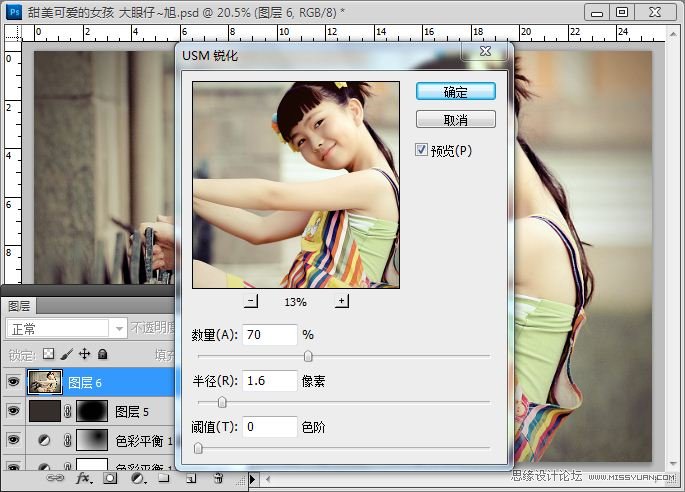The width and height of the screenshot is (685, 492).
Task: Create a new group folder icon
Action: tap(164, 478)
